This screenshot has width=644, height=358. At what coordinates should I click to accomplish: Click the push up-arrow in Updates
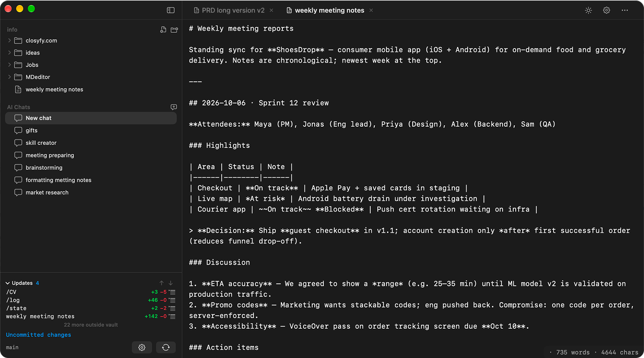162,283
